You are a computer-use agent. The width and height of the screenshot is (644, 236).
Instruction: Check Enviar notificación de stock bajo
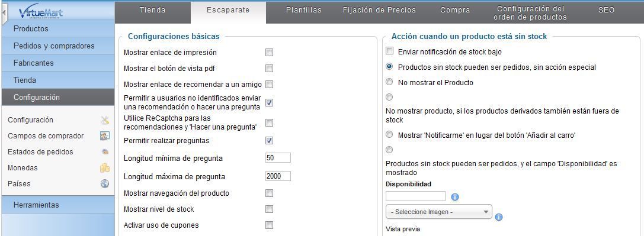(x=389, y=51)
